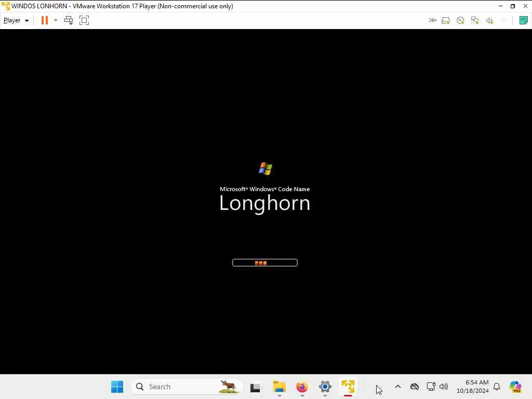Show hidden system tray icons

[398, 387]
